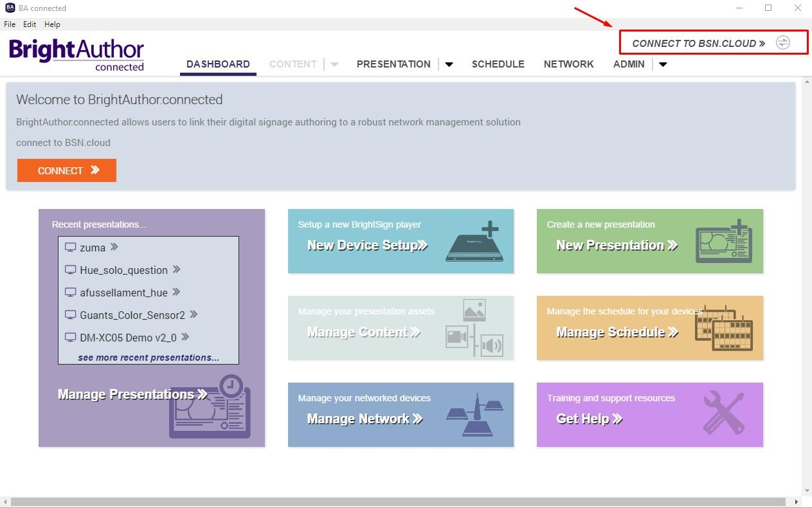This screenshot has height=508, width=812.
Task: Click the Manage Presentations clock-screen icon
Action: click(210, 407)
